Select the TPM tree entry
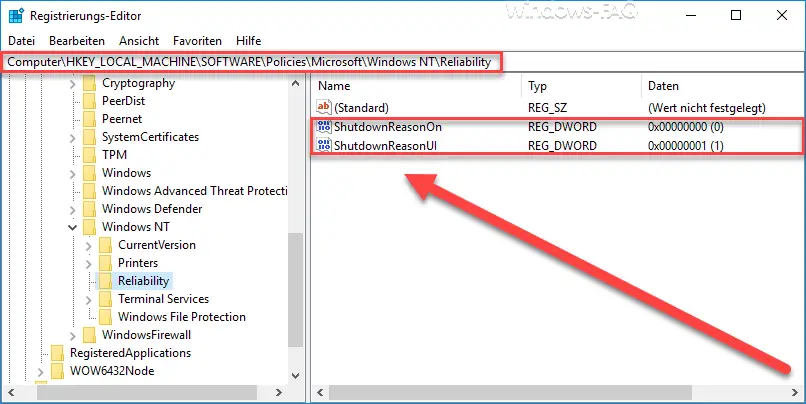The width and height of the screenshot is (806, 404). click(114, 155)
